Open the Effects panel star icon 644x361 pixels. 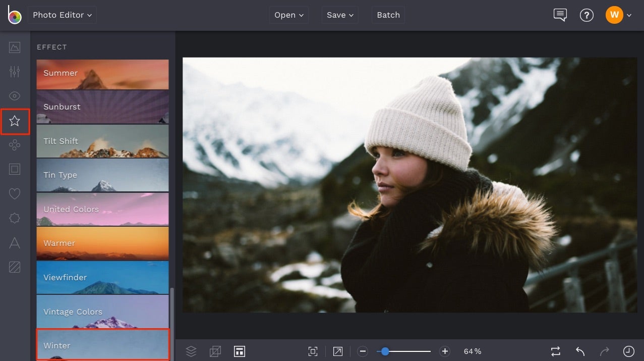[15, 121]
